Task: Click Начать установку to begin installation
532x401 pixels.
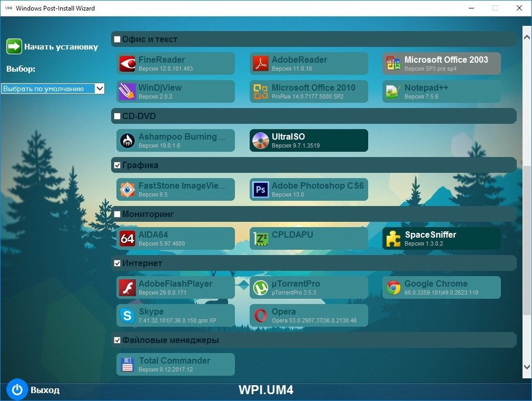Action: pos(61,47)
